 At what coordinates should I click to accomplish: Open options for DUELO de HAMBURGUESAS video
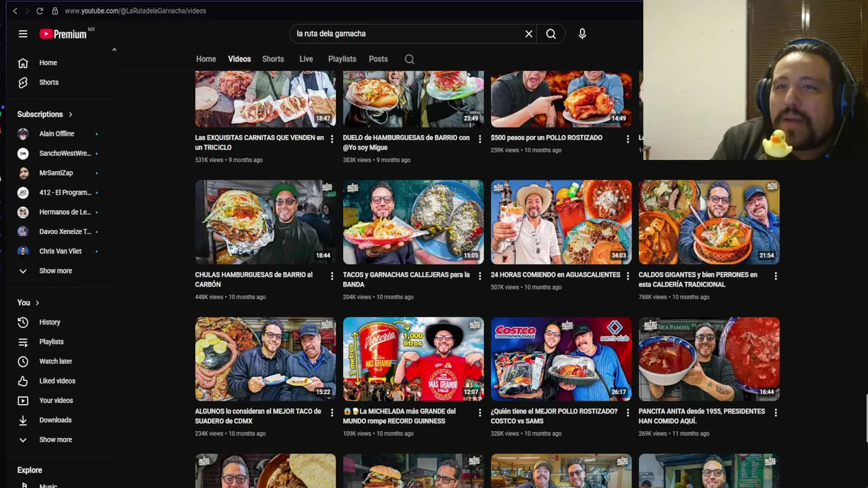479,139
